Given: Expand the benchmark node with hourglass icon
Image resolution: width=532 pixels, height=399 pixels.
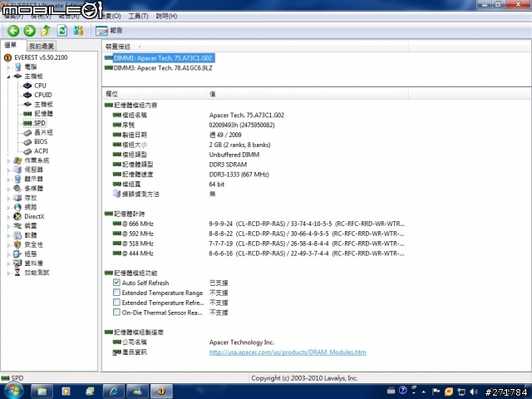Looking at the screenshot, I should pos(8,273).
